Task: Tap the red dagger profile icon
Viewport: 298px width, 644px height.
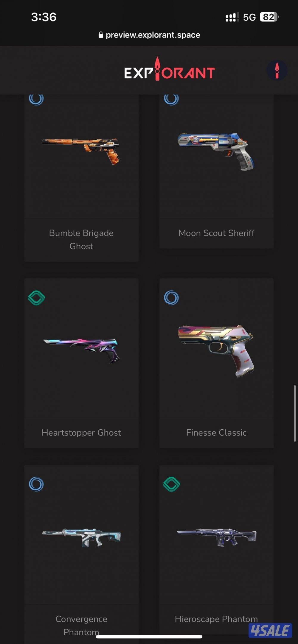Action: pos(277,70)
